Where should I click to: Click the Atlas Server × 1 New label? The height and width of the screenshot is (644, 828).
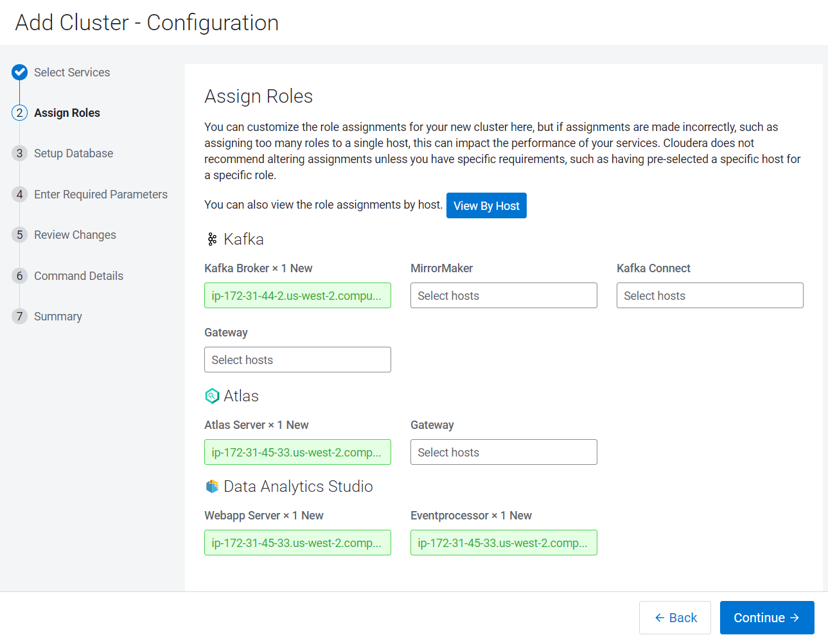[x=256, y=425]
